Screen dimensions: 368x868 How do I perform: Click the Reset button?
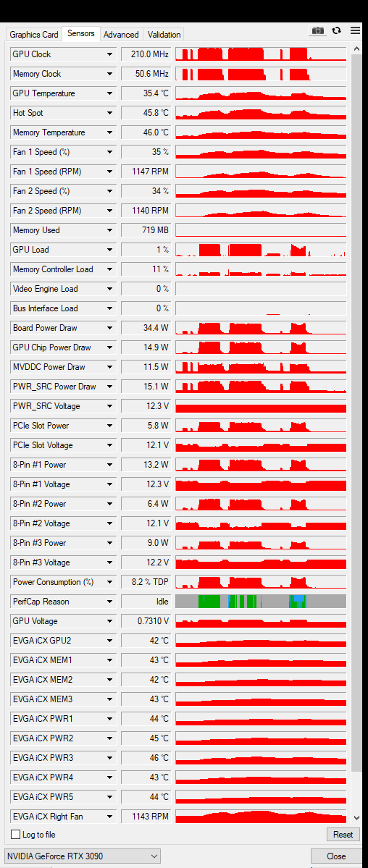pos(343,834)
